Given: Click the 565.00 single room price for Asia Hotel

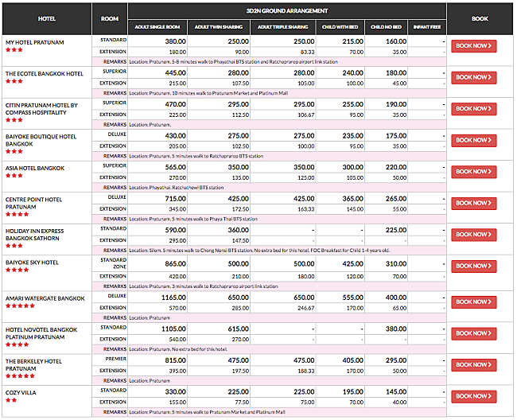Looking at the screenshot, I should coord(176,168).
